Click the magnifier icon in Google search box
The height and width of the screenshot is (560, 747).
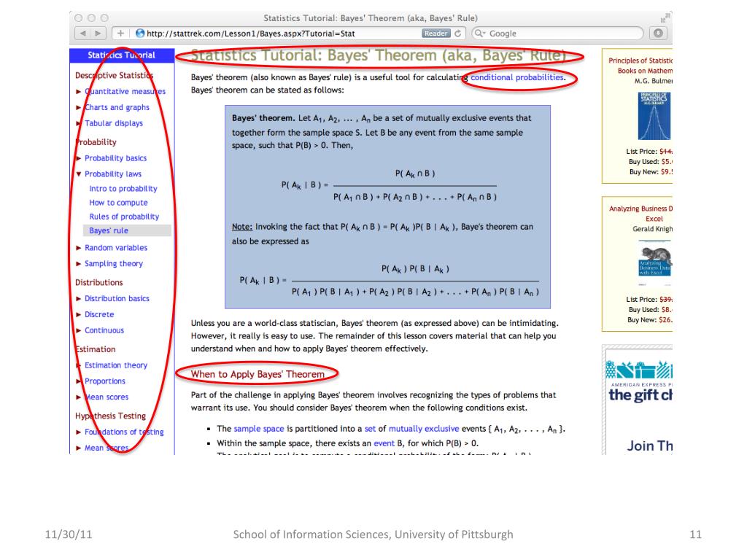[x=480, y=34]
